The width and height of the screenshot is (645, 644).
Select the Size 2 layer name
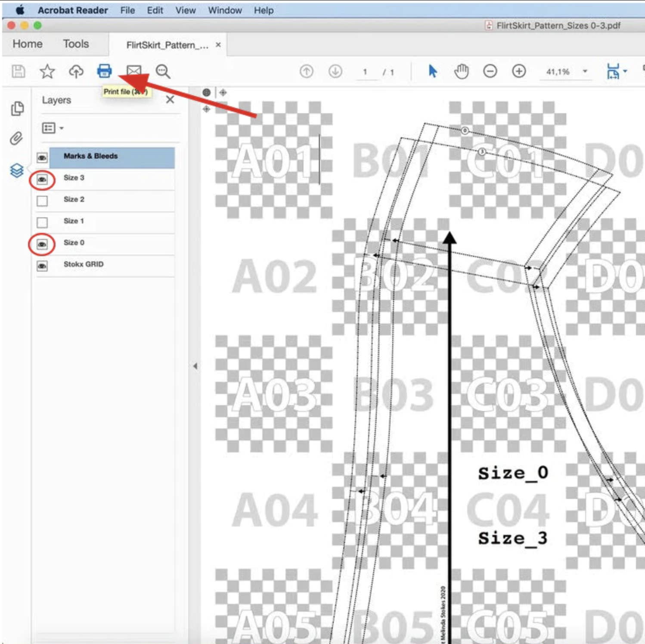tap(74, 199)
